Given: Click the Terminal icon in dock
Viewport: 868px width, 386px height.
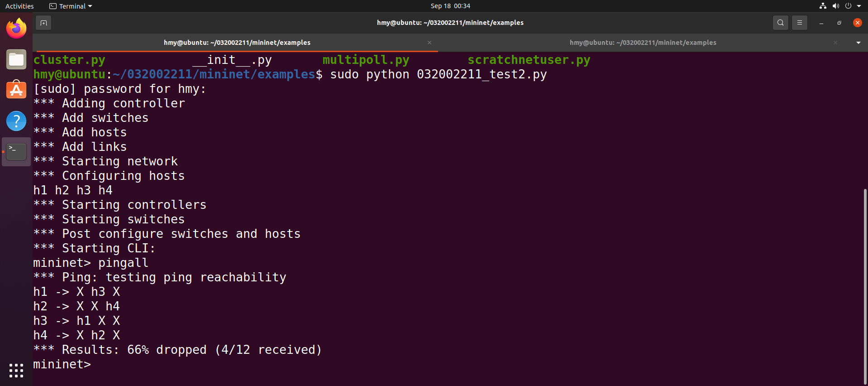Looking at the screenshot, I should [x=16, y=152].
